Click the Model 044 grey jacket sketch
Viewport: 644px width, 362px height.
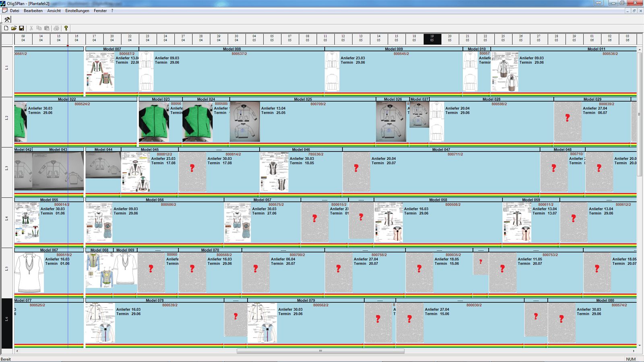[103, 165]
